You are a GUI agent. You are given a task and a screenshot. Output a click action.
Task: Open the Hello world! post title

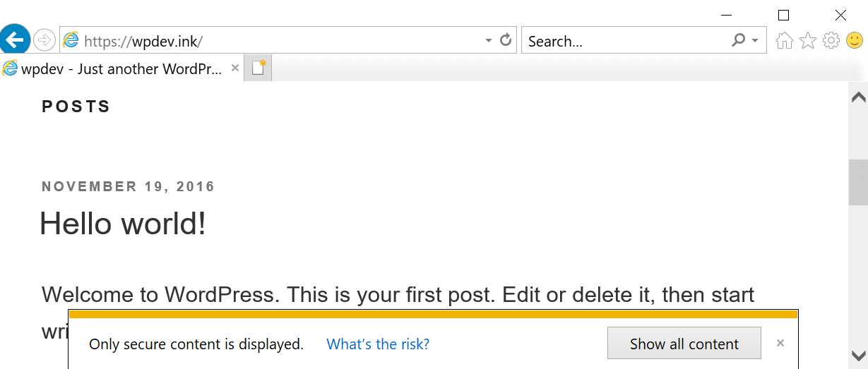(x=123, y=224)
